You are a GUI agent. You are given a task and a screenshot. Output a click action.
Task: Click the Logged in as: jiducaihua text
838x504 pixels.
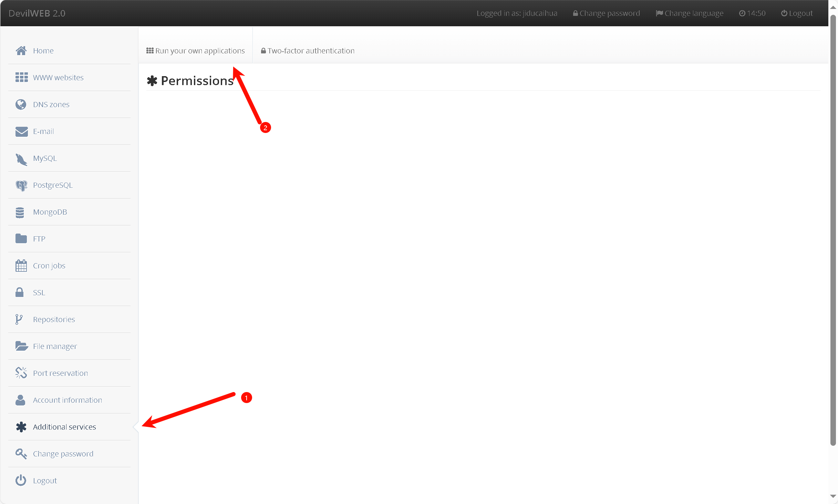point(517,13)
